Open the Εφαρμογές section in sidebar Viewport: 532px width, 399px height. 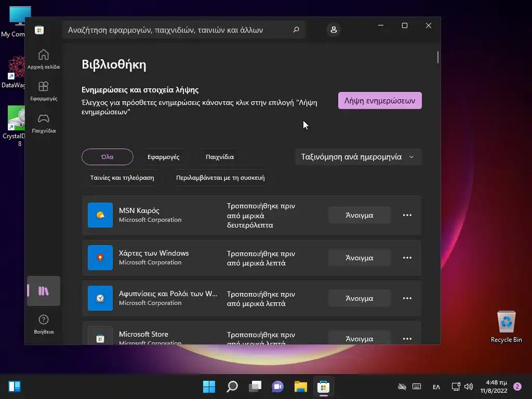tap(44, 91)
